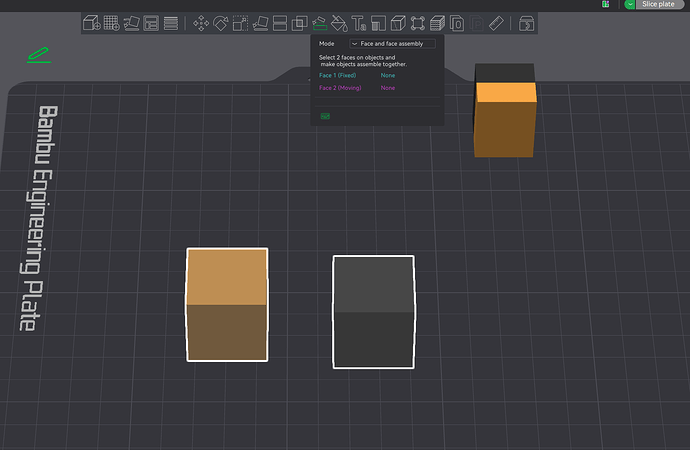Screen dimensions: 690x450
Task: Select the dark gray cube object
Action: (373, 312)
